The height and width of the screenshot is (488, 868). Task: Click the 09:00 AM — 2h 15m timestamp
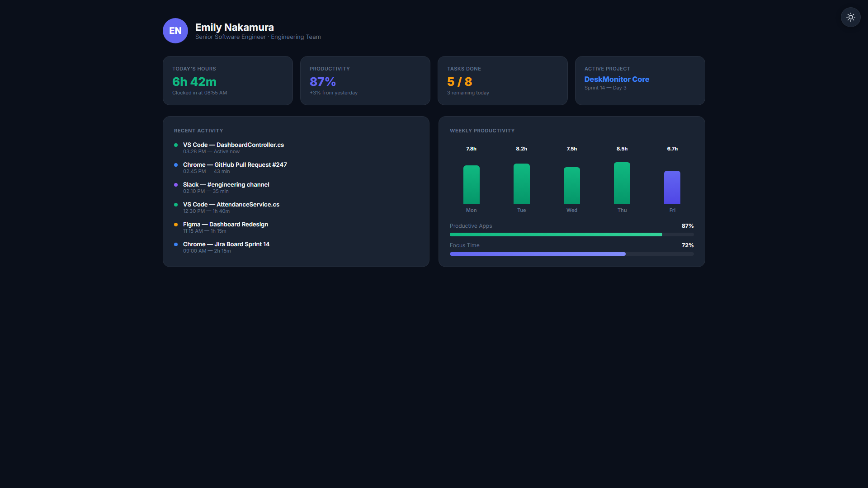[x=207, y=251]
